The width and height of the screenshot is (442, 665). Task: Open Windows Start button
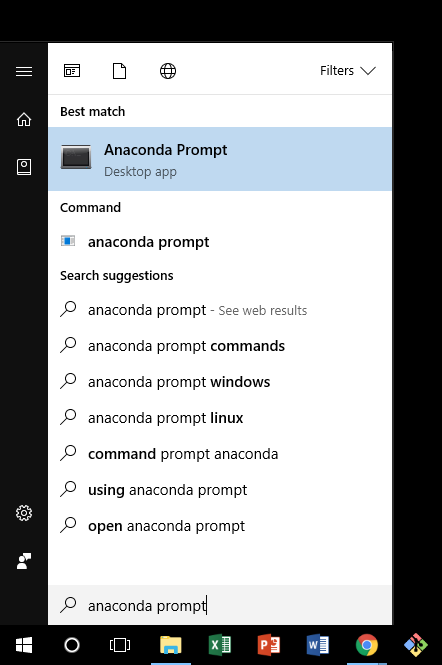pos(24,645)
